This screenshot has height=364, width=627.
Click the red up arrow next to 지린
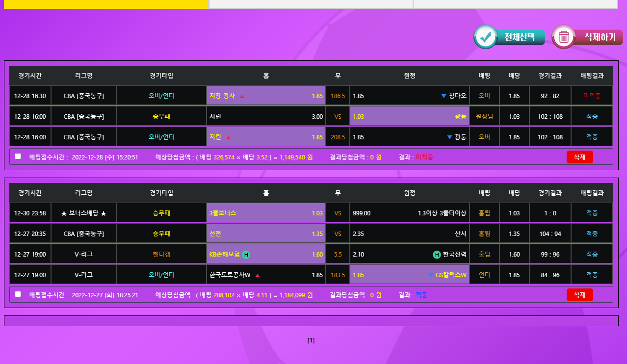click(228, 137)
